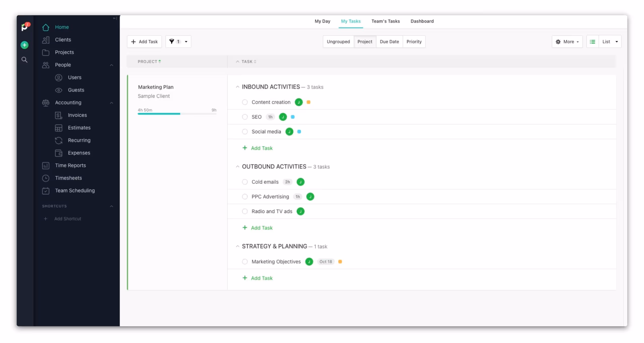Viewport: 644px width, 343px height.
Task: Mark Content creation task complete
Action: [245, 102]
